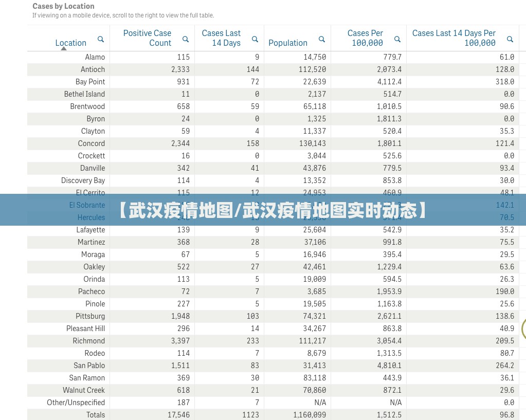526x420 pixels.
Task: Click Antioch's population value 112,520
Action: (x=312, y=69)
